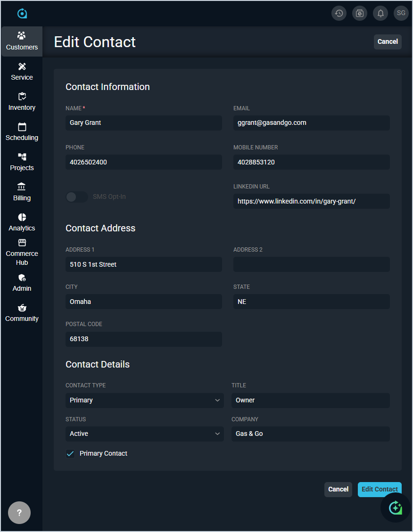Open the SG user avatar menu
The height and width of the screenshot is (532, 413).
(x=401, y=13)
